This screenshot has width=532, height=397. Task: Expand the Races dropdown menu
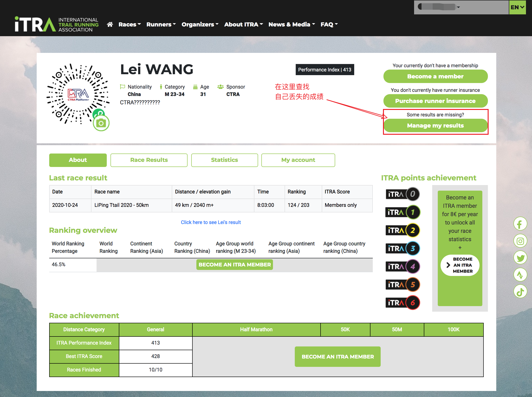click(x=129, y=25)
